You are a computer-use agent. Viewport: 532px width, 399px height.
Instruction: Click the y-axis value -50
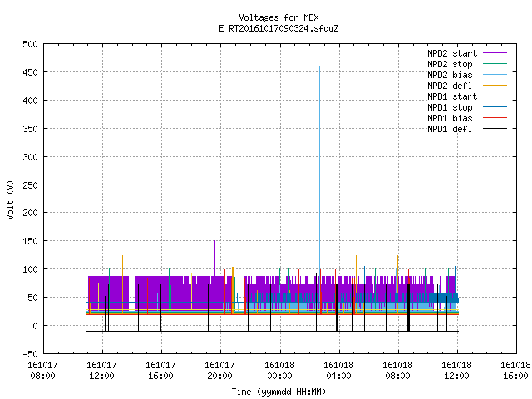(30, 354)
